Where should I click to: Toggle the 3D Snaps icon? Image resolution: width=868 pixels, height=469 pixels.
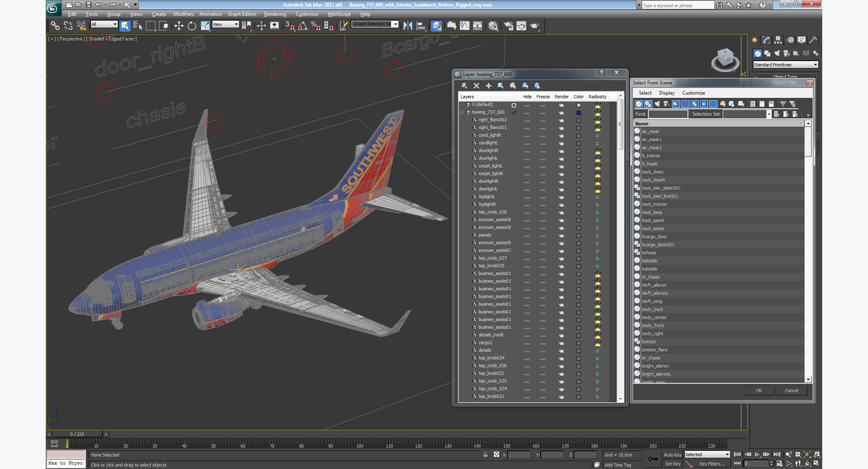point(290,26)
